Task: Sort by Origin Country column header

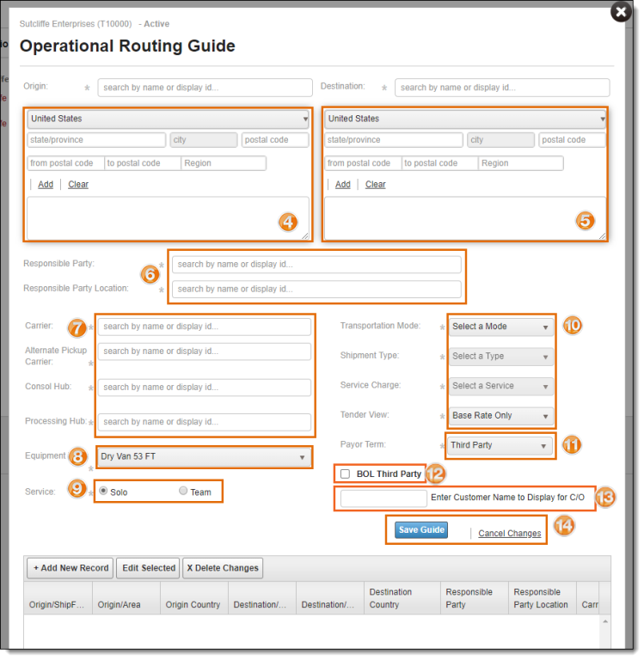Action: 193,604
